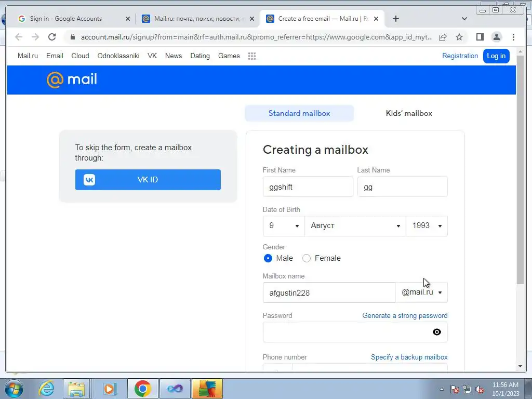
Task: Click the page vertical scrollbar
Action: pyautogui.click(x=520, y=170)
